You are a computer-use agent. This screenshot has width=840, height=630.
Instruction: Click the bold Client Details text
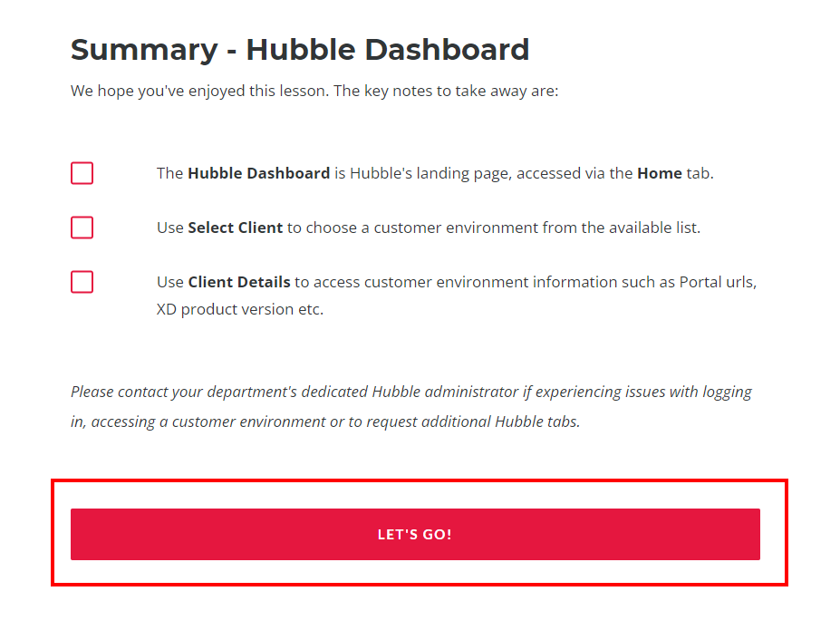(x=239, y=282)
